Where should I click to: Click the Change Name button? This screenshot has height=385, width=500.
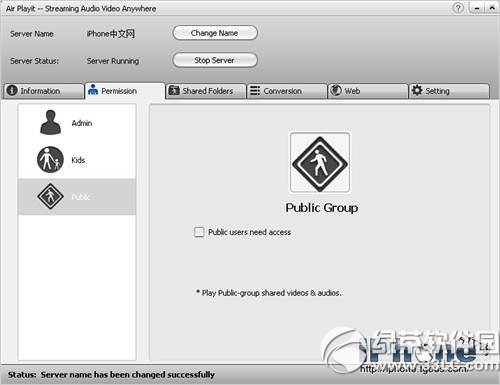[x=215, y=33]
